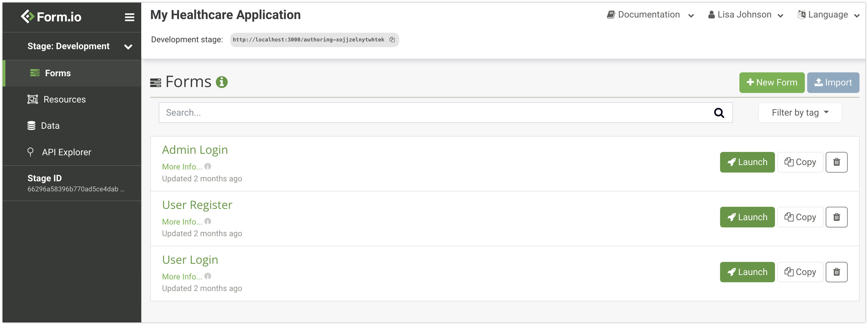
Task: Open API Explorer in the sidebar
Action: coord(66,152)
